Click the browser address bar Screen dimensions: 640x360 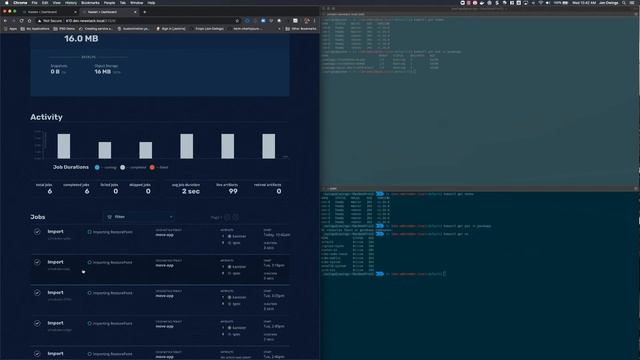point(139,20)
